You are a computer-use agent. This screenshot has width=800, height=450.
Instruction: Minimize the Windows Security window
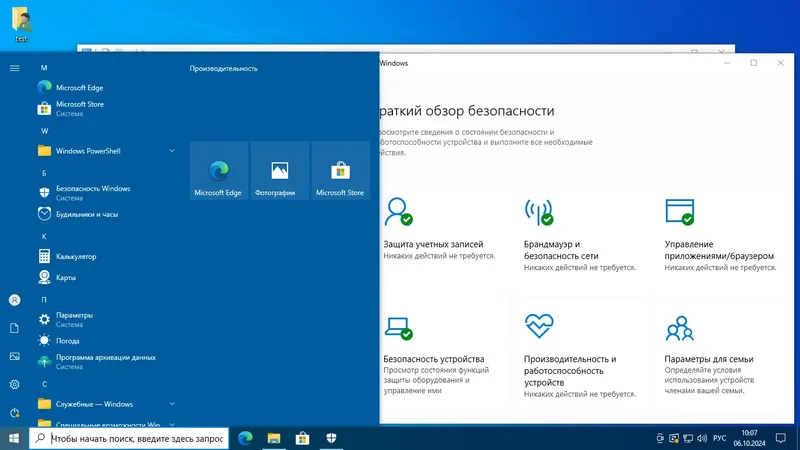(x=727, y=63)
